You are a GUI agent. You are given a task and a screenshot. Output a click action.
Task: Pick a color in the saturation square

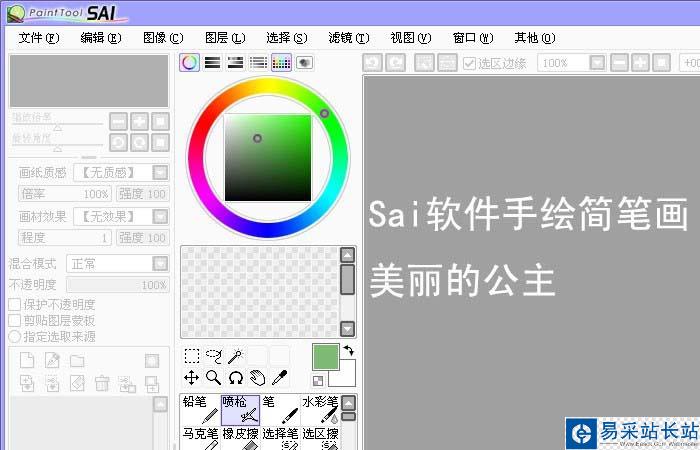pos(268,158)
